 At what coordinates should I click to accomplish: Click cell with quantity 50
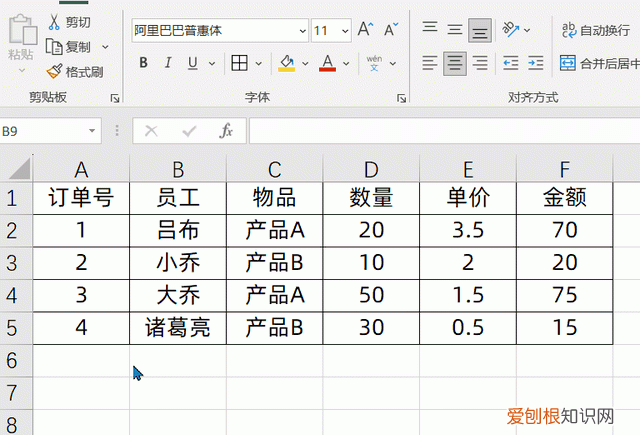(371, 295)
